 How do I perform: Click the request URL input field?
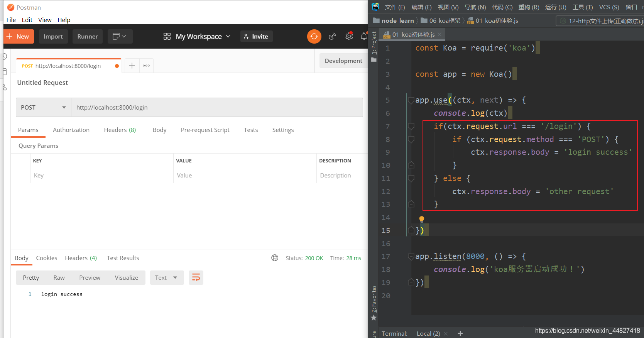coord(217,107)
